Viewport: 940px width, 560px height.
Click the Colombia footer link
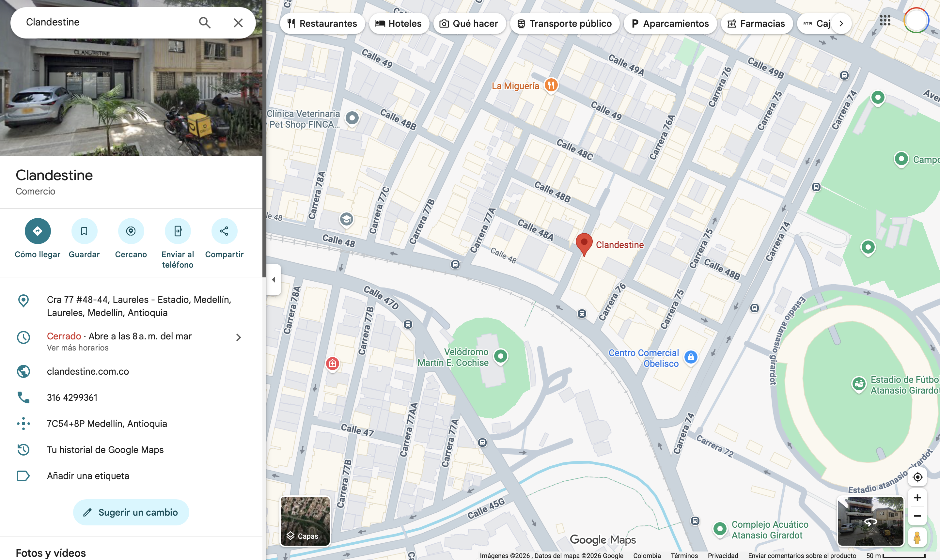[x=647, y=556]
